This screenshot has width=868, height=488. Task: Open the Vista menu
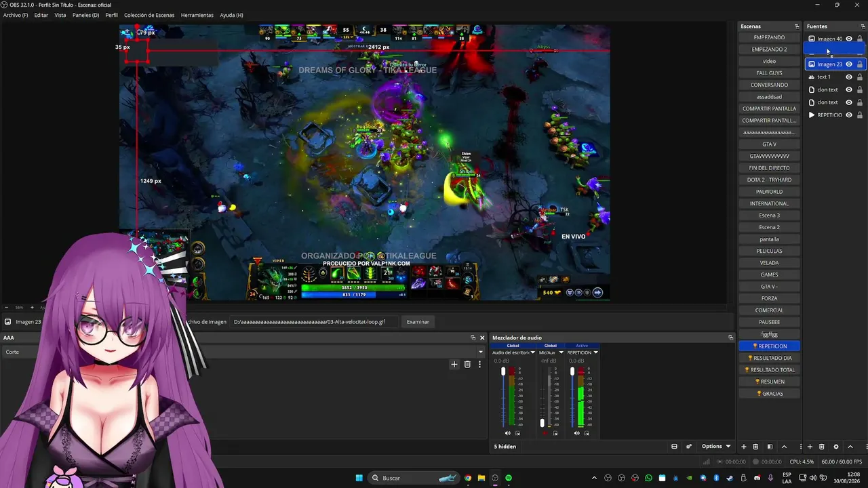point(60,15)
